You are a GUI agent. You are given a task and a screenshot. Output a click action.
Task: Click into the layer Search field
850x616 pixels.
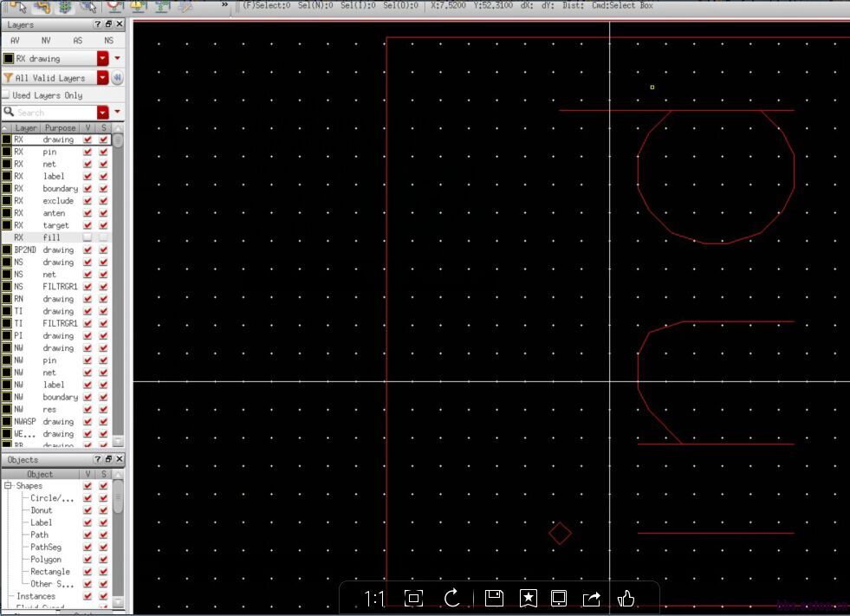[x=55, y=113]
